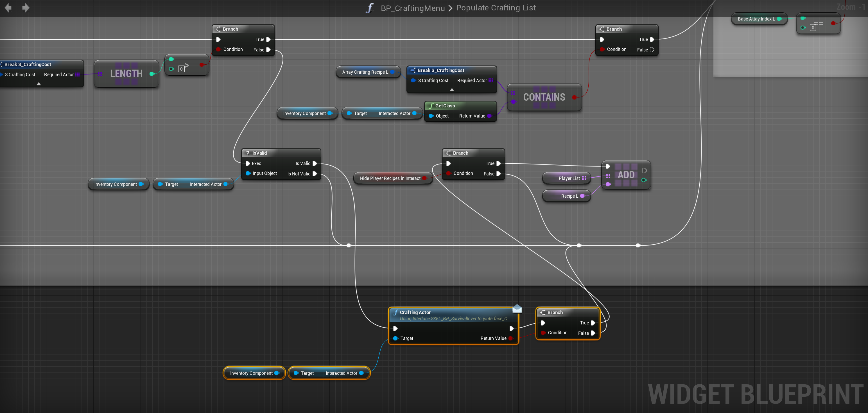
Task: Click the function icon beside BP_CraftingMenu
Action: click(x=370, y=8)
